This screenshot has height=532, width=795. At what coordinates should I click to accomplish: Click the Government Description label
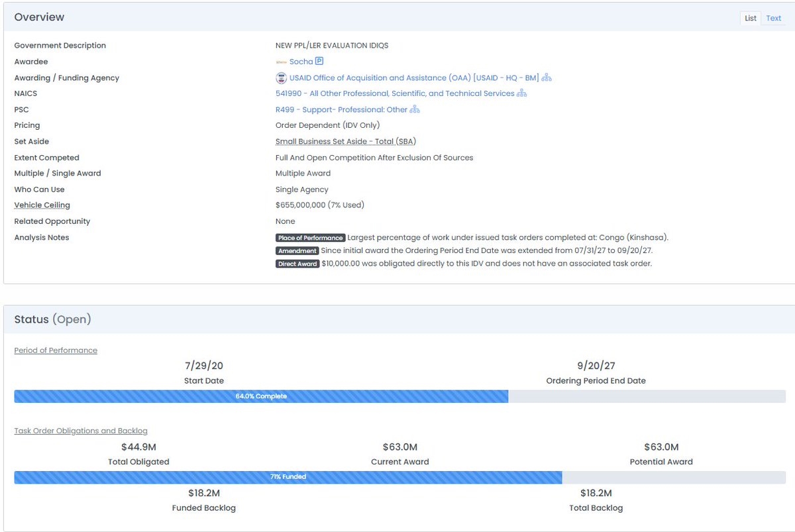point(60,46)
